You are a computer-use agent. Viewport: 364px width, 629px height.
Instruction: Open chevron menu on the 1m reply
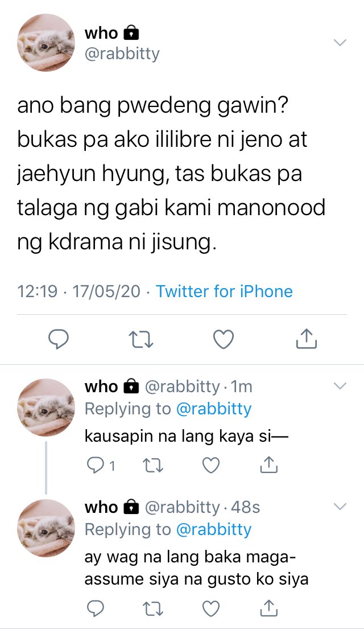click(340, 386)
